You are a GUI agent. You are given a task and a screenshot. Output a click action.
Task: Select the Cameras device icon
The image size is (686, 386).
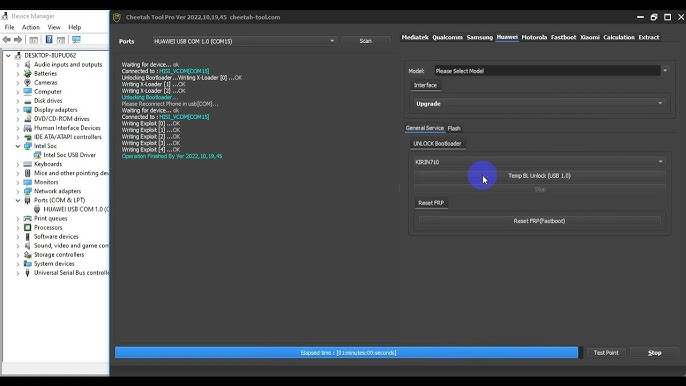click(28, 83)
